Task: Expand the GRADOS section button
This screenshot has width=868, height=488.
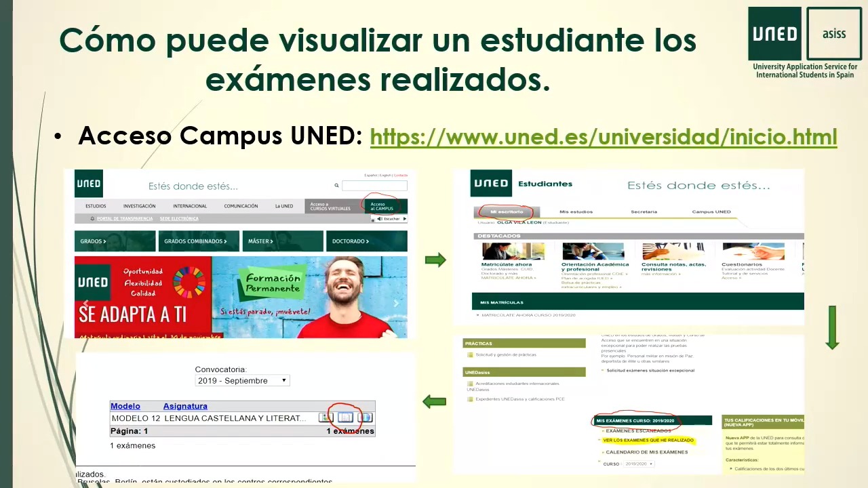Action: 115,241
